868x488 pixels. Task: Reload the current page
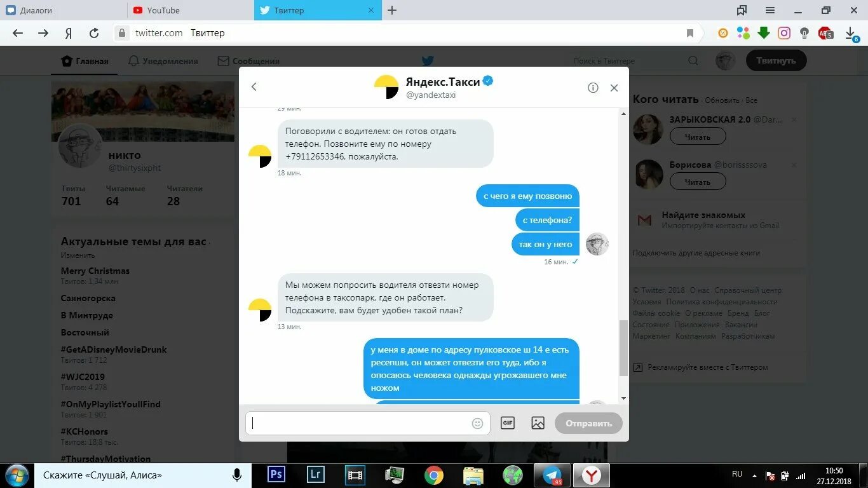(94, 33)
